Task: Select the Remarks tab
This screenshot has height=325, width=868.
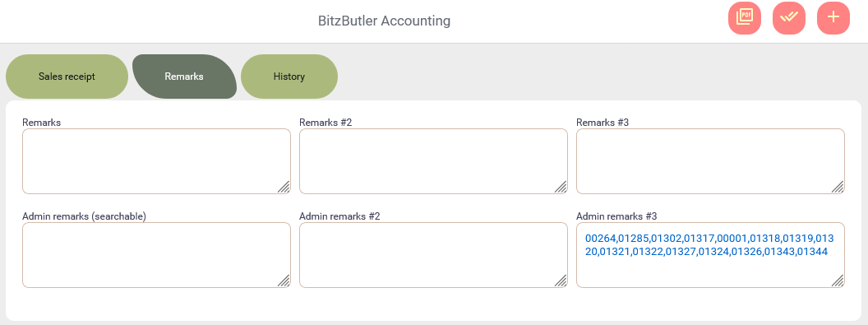Action: pos(184,77)
